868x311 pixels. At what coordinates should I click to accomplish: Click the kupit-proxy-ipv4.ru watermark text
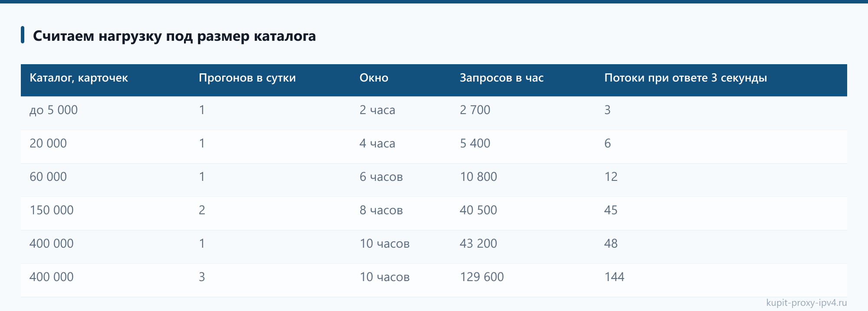(x=806, y=303)
